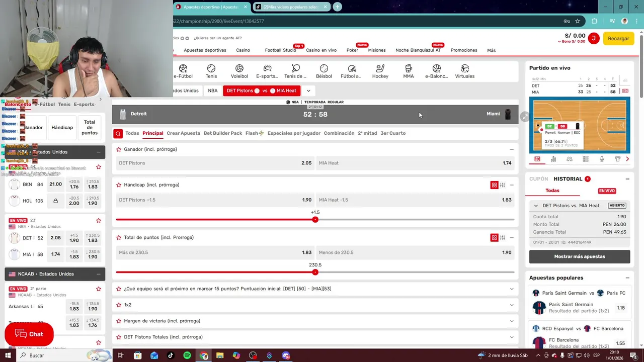Click the Recargar button
The height and width of the screenshot is (362, 644).
[618, 38]
